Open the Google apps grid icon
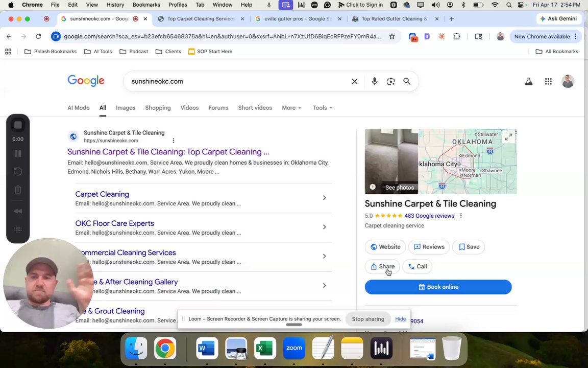588x368 pixels. point(548,81)
